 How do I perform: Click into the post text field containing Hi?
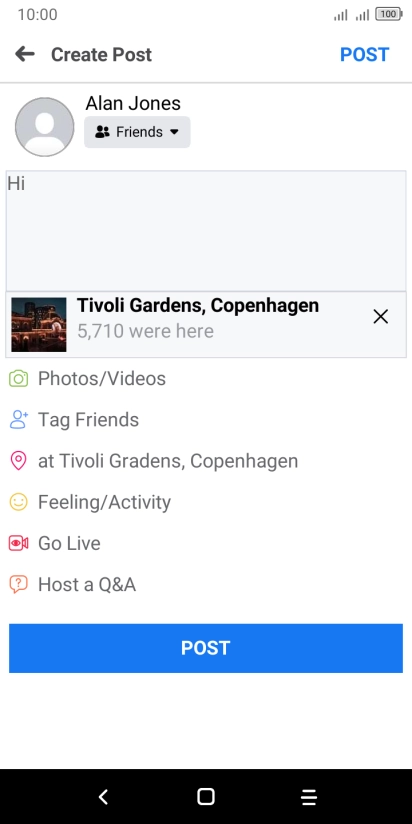[206, 231]
